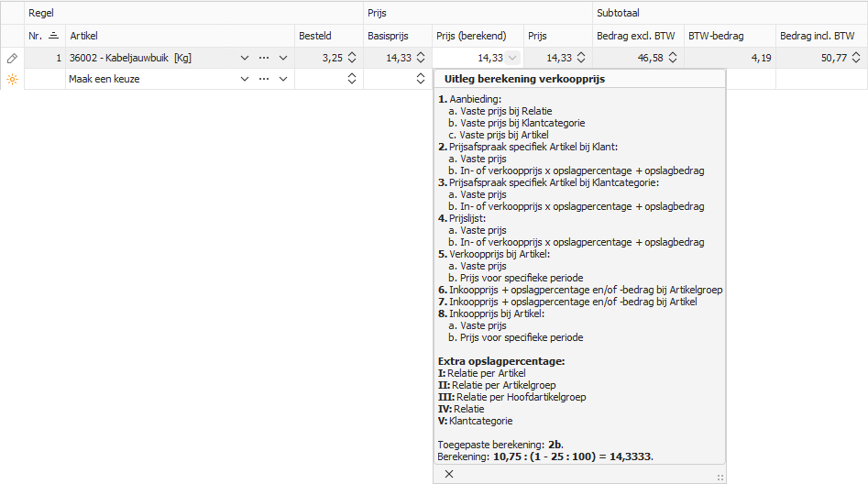
Task: Adjust the Basisprijs 14,33 stepper
Action: point(421,58)
